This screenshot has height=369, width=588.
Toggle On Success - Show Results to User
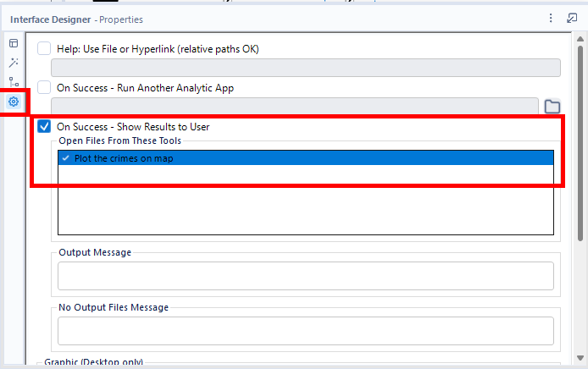44,127
